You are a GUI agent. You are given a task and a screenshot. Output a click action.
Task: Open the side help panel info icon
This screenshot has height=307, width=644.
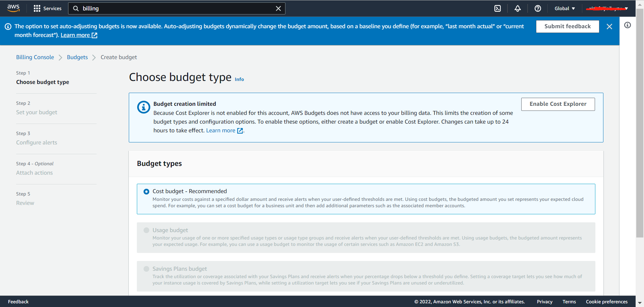point(628,25)
